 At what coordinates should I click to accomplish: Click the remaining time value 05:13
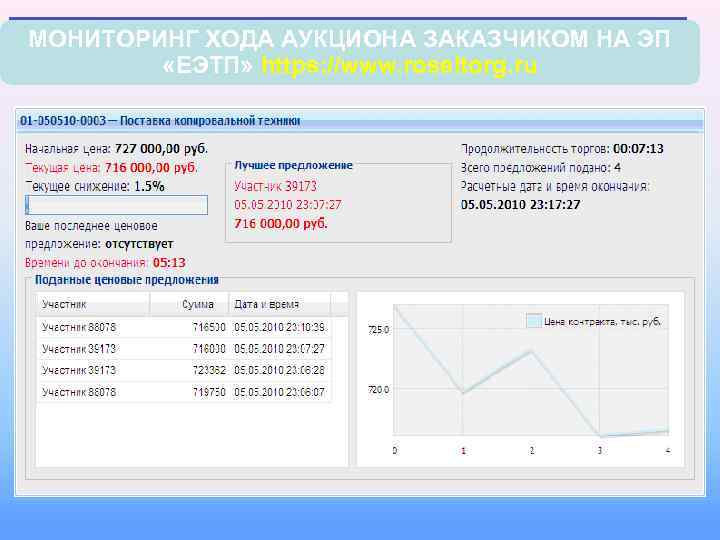point(169,263)
